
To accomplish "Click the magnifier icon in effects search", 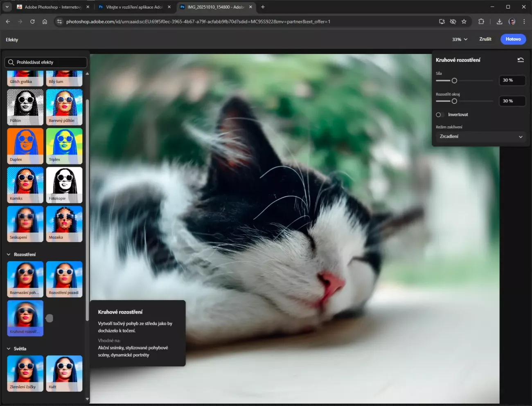I will point(11,62).
